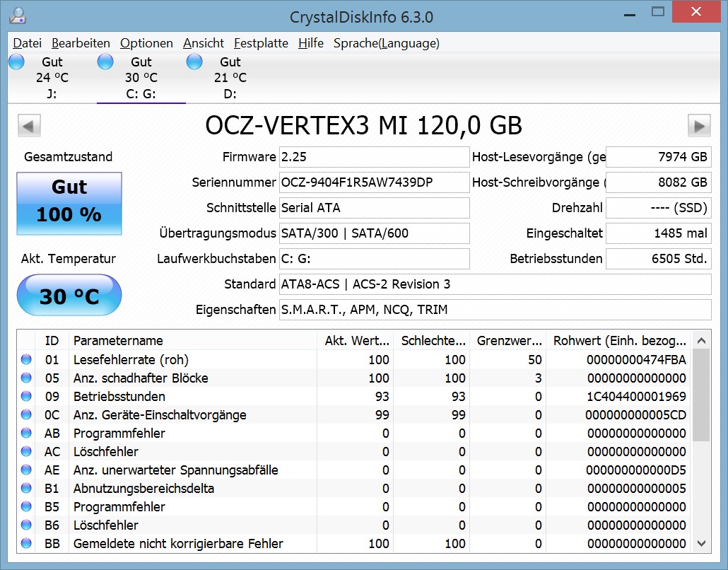Click the Betriebsstunden 6505 Std. value
728x570 pixels.
tap(658, 259)
